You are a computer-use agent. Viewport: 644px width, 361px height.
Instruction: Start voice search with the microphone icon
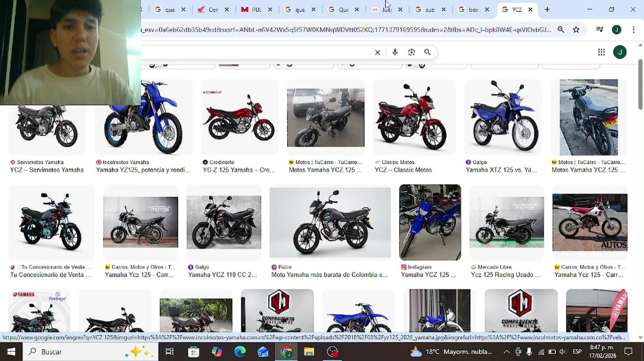click(395, 52)
